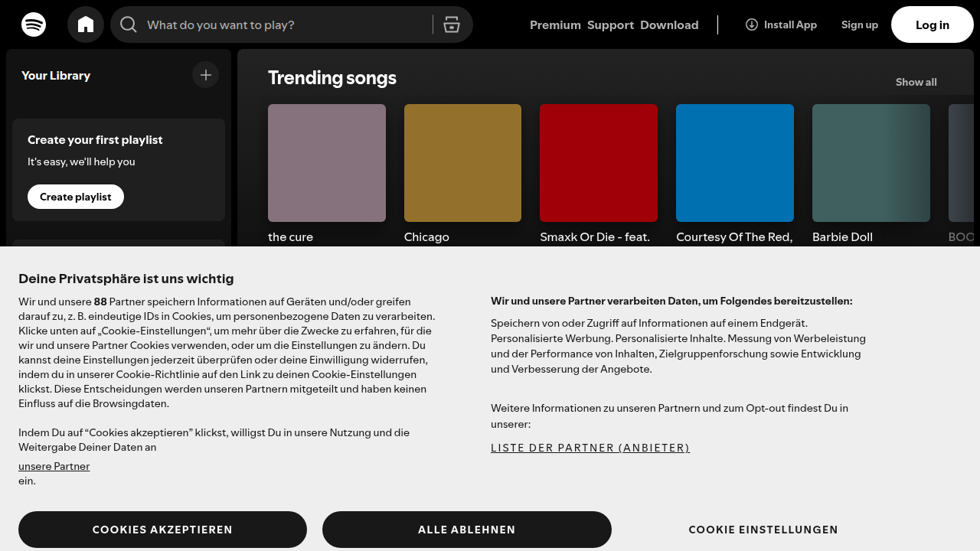Open the Chicago song cover thumbnail
The image size is (980, 551).
click(462, 163)
